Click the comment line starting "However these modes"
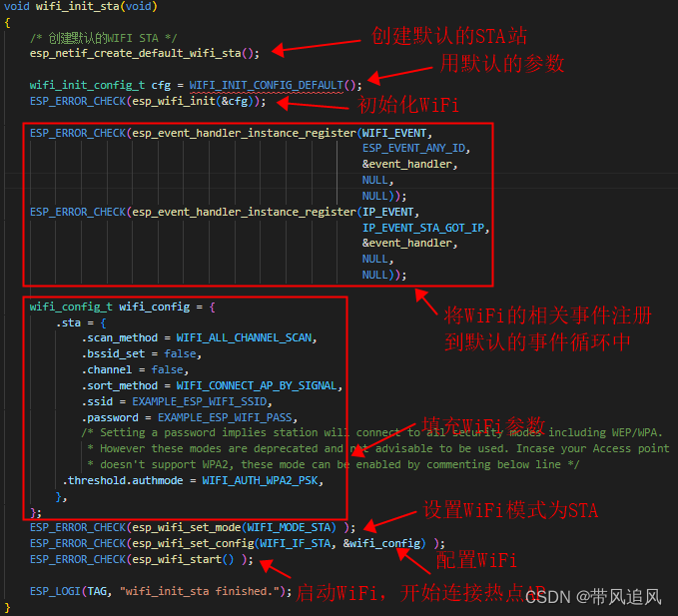The image size is (678, 616). click(x=378, y=448)
